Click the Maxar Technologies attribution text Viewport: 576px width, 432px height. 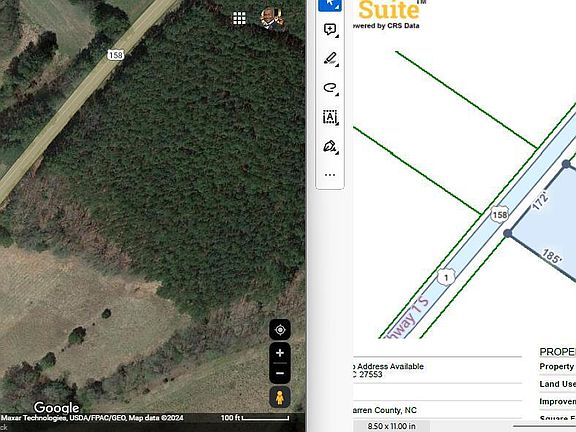click(34, 418)
